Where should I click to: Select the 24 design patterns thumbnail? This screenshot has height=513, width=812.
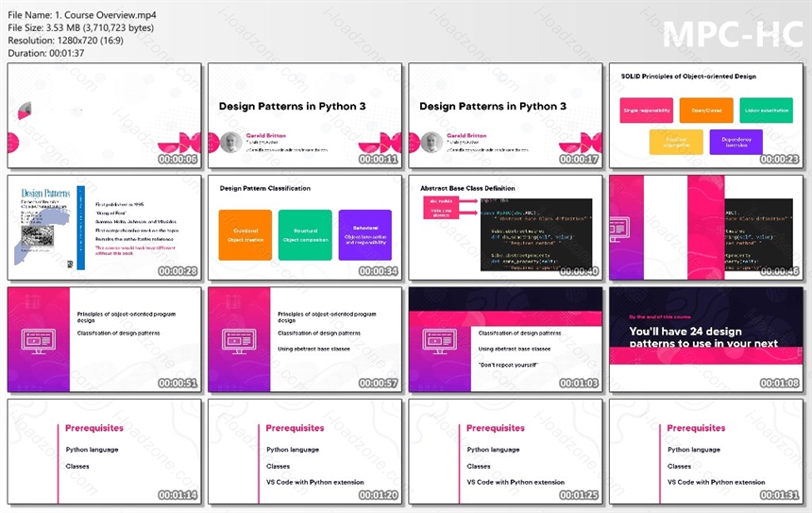pos(706,339)
